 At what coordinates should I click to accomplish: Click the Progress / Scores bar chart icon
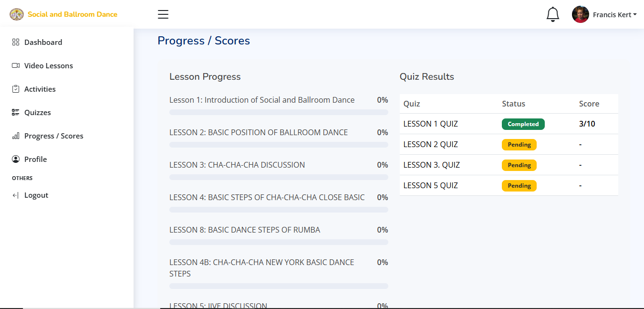16,136
